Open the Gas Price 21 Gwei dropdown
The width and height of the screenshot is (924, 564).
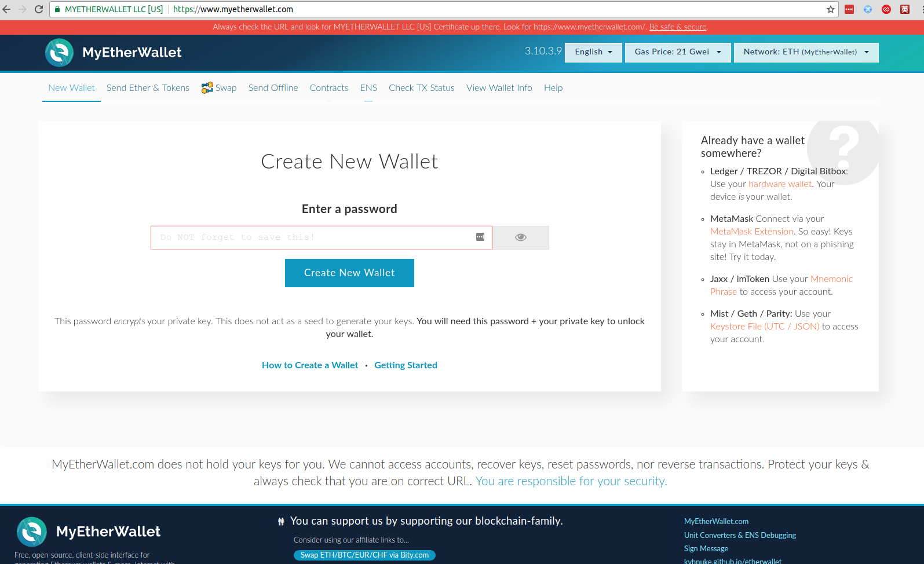678,52
